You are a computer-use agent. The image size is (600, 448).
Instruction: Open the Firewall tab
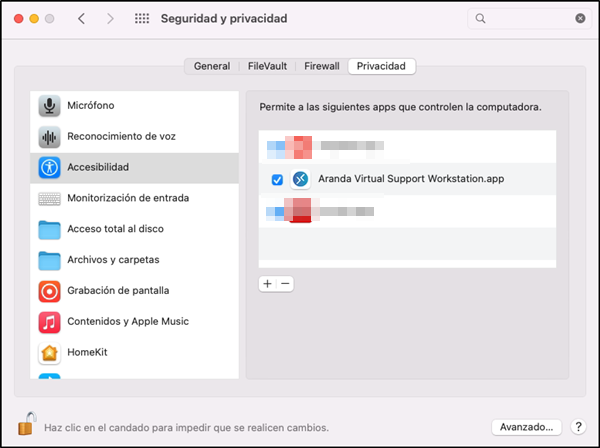click(322, 66)
